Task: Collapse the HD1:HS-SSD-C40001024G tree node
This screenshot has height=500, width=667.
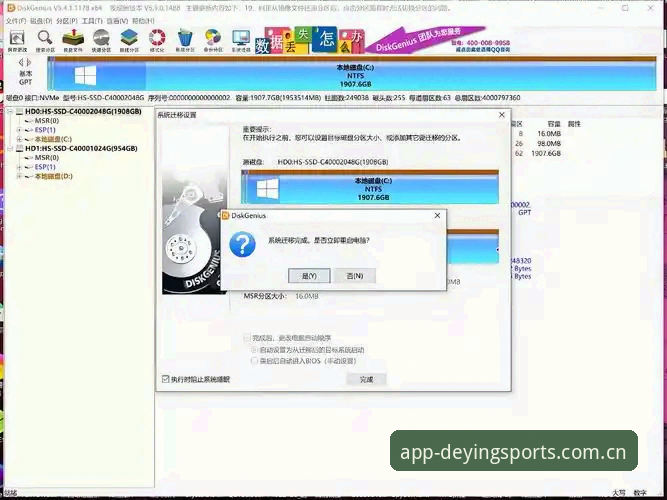Action: [10, 149]
